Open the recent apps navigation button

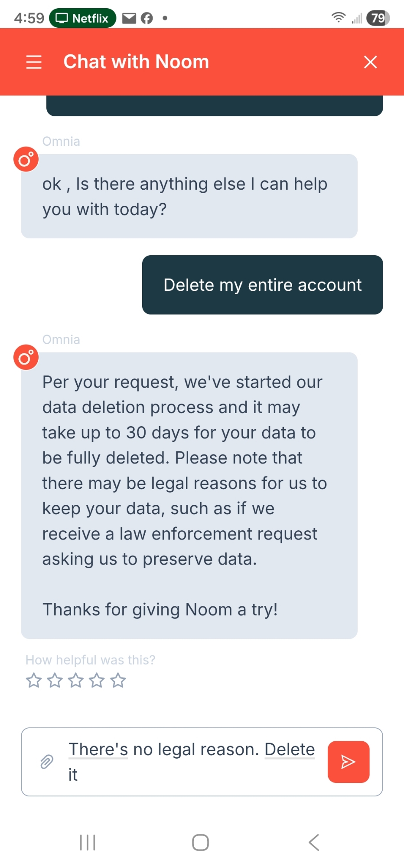click(x=88, y=842)
